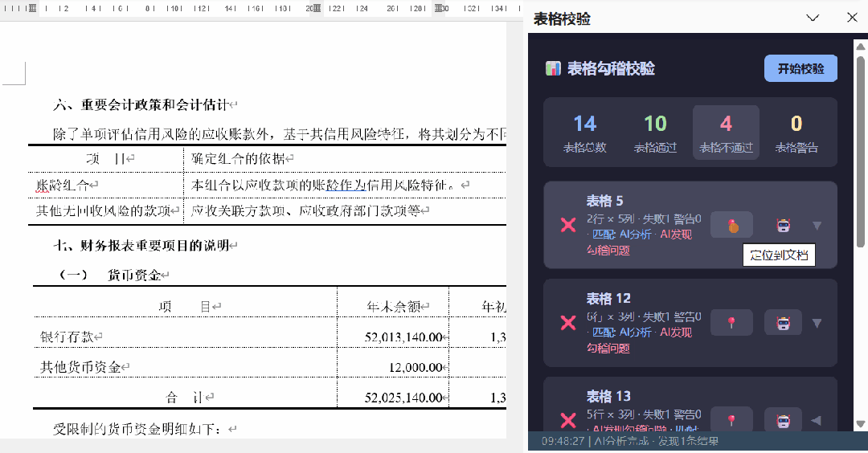
Task: Locate 表格 12 in the document (pin icon)
Action: [731, 323]
